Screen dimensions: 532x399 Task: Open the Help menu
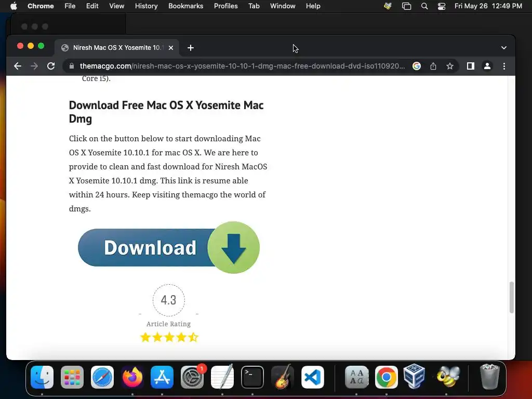pyautogui.click(x=313, y=6)
